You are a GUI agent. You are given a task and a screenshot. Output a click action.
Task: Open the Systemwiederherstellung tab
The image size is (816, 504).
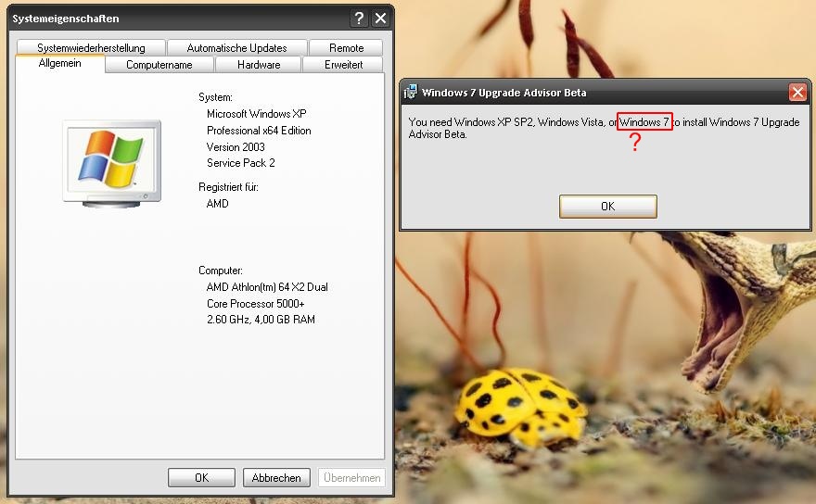[x=91, y=48]
